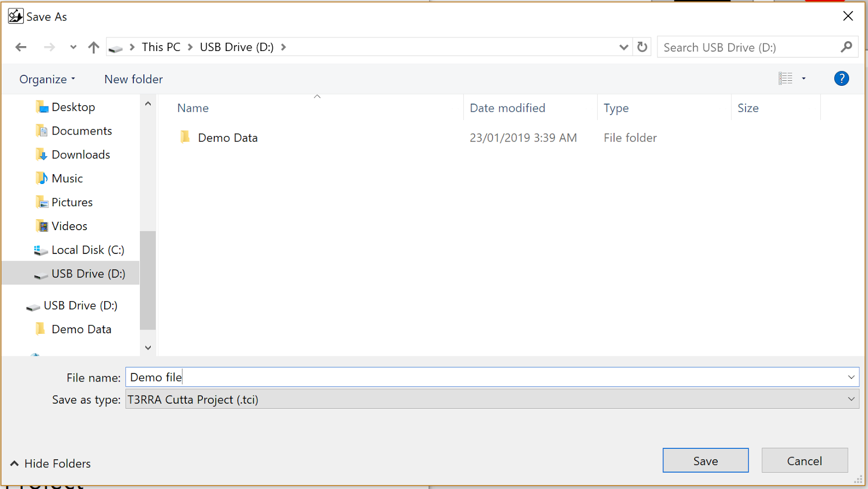Click the Save As title bar icon
The width and height of the screenshot is (868, 489).
tap(16, 16)
